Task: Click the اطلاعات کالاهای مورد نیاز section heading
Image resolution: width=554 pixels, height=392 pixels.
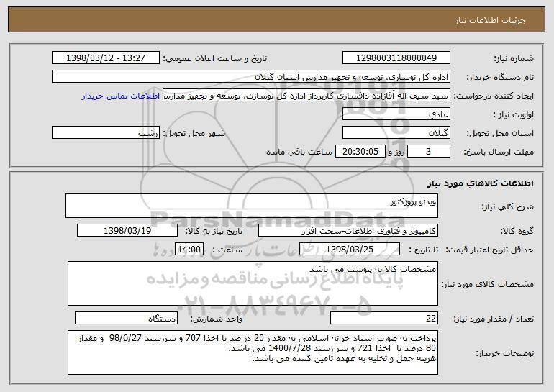Action: (x=480, y=183)
